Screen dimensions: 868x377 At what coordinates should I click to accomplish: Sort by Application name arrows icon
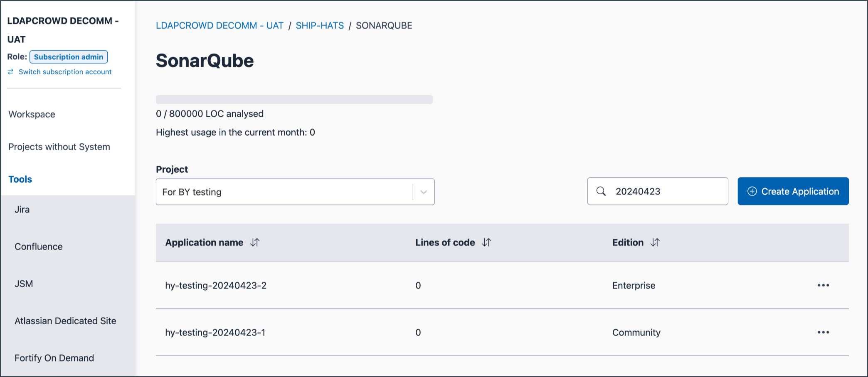pos(255,242)
